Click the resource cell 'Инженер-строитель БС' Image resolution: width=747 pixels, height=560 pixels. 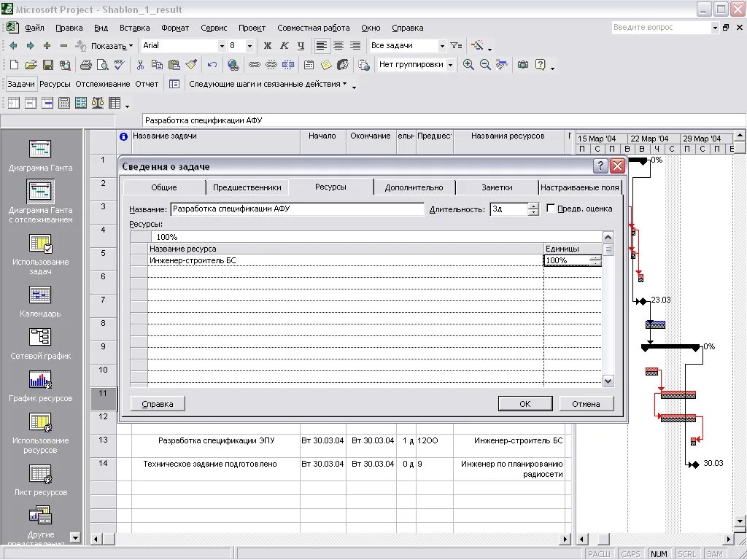click(x=345, y=260)
